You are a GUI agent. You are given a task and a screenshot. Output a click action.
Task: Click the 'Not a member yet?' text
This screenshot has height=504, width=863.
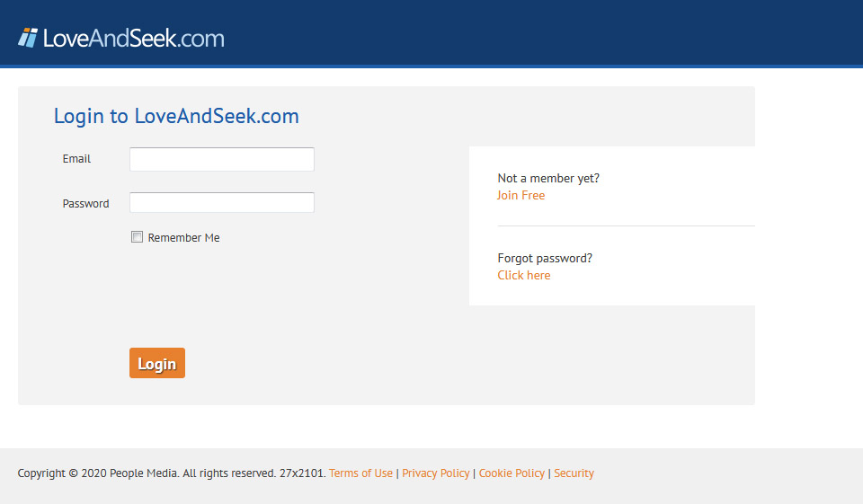pos(548,178)
